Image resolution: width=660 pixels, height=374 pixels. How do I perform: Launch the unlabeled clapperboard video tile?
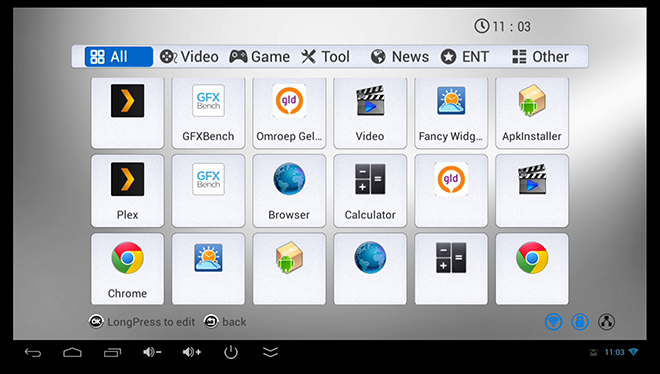(532, 191)
